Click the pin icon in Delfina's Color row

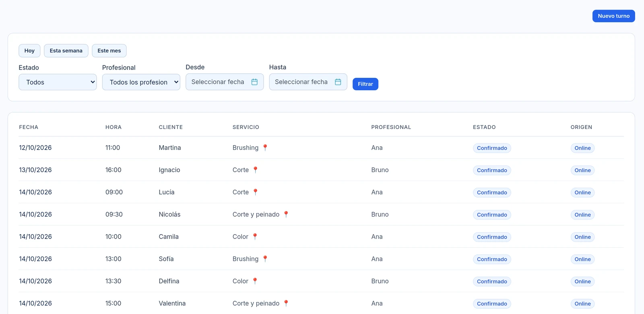[x=255, y=281]
